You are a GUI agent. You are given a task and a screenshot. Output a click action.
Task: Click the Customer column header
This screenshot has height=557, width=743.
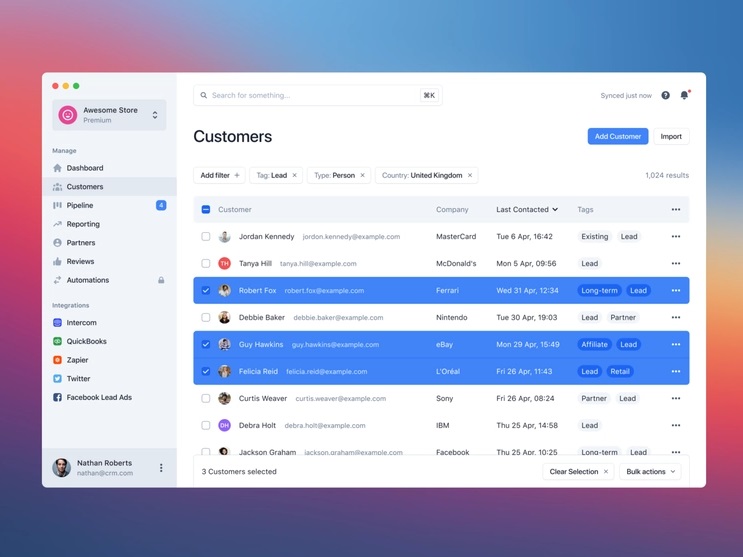click(x=235, y=210)
